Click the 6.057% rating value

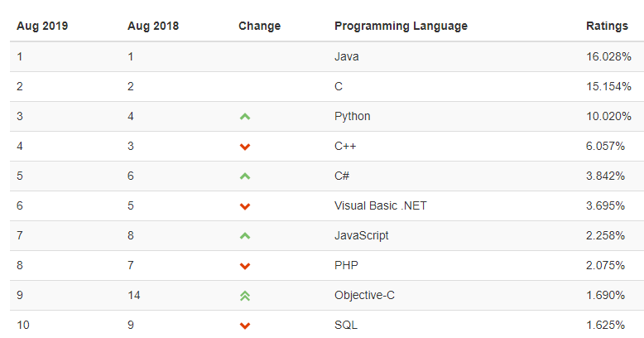605,146
